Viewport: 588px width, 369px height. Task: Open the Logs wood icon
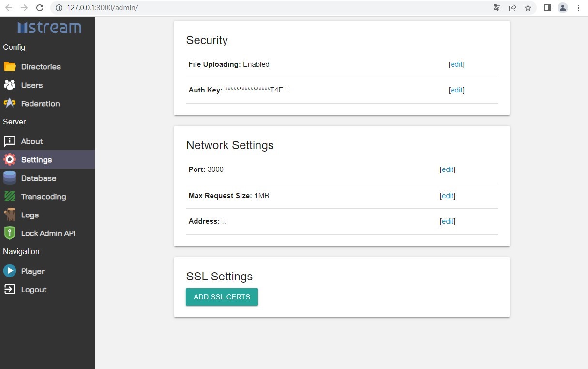click(x=10, y=215)
